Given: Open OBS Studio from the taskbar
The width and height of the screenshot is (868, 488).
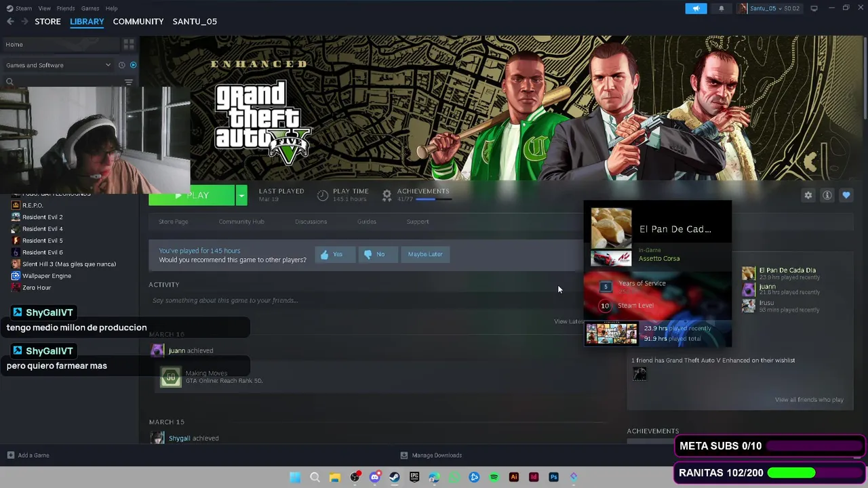Looking at the screenshot, I should coord(355,477).
